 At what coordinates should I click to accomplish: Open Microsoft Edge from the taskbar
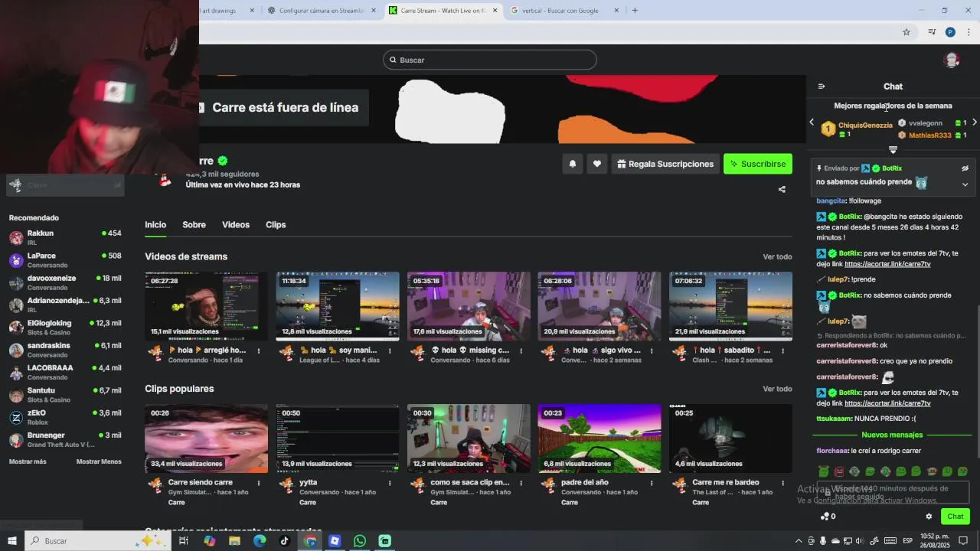tap(260, 541)
